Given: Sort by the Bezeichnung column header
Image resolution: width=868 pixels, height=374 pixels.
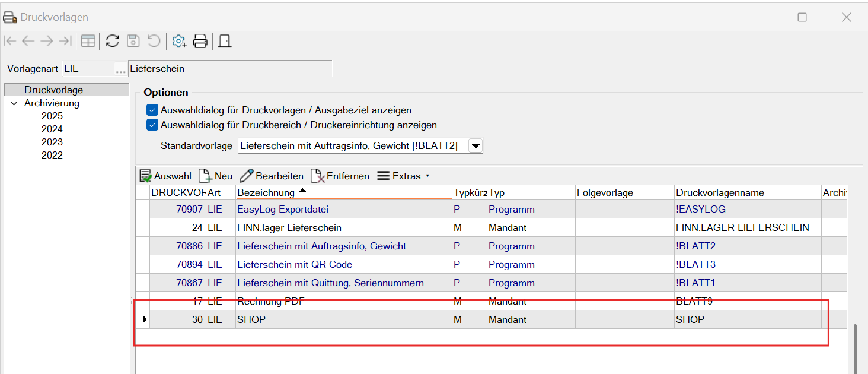Looking at the screenshot, I should coord(266,193).
